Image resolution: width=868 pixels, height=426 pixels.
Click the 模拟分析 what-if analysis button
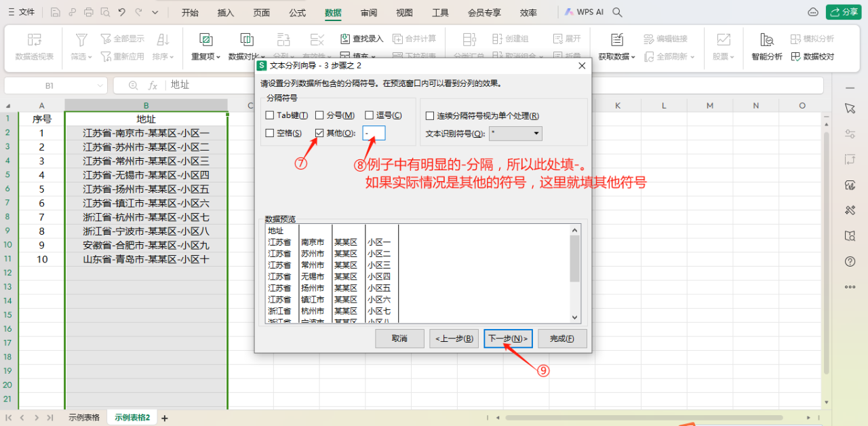(812, 39)
